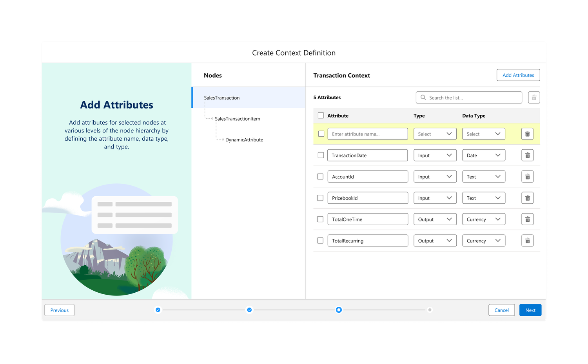The width and height of the screenshot is (588, 364).
Task: Select the AccountId row checkbox
Action: coord(320,177)
